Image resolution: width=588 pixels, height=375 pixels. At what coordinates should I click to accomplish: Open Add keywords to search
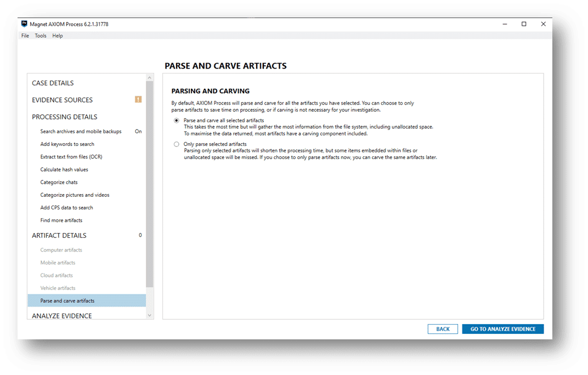[67, 144]
